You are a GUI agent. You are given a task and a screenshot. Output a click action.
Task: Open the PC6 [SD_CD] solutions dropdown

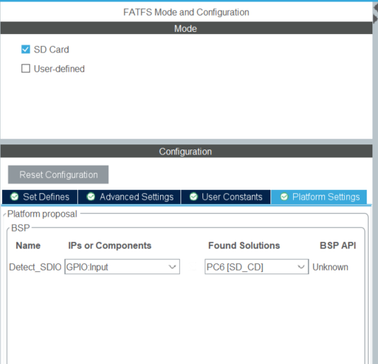pyautogui.click(x=257, y=267)
